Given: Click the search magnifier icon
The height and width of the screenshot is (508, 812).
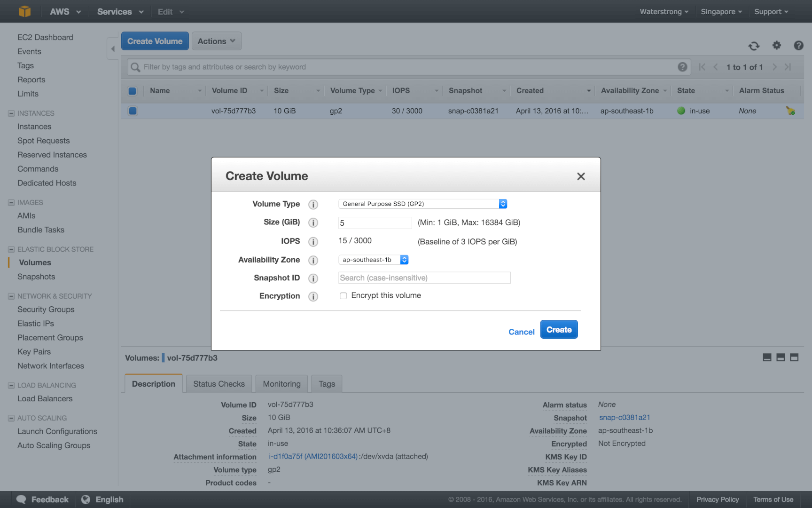Looking at the screenshot, I should coord(135,67).
